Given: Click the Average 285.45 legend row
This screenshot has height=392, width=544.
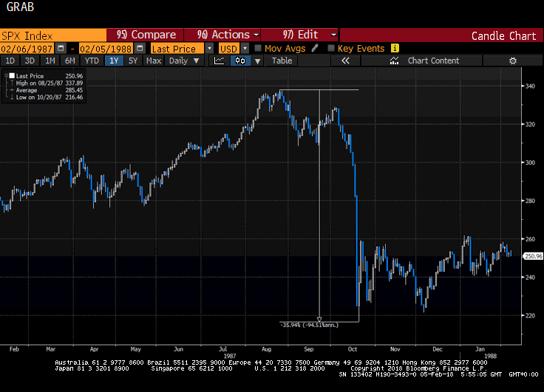Looking at the screenshot, I should point(50,90).
